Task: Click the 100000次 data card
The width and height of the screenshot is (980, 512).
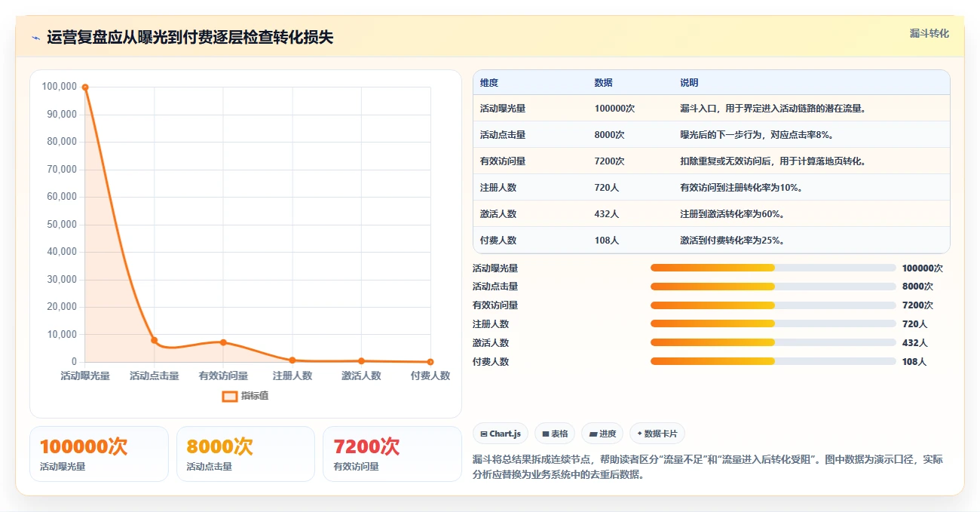Action: (99, 454)
